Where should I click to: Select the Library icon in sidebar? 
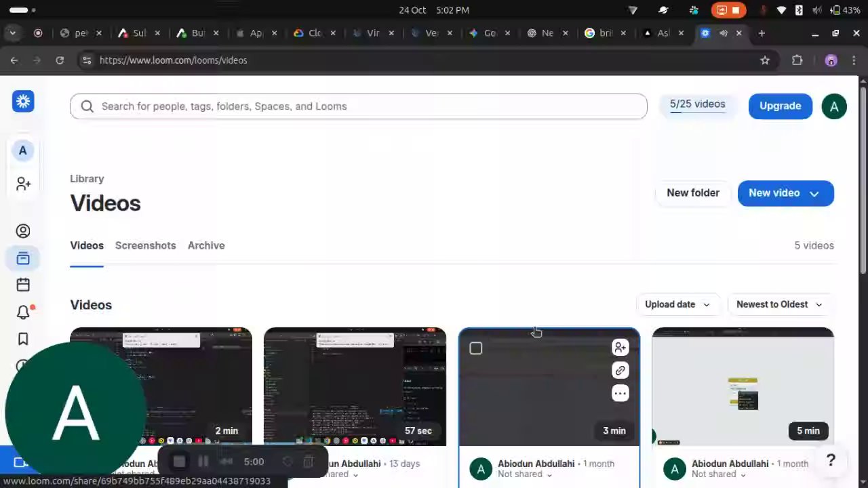coord(23,258)
